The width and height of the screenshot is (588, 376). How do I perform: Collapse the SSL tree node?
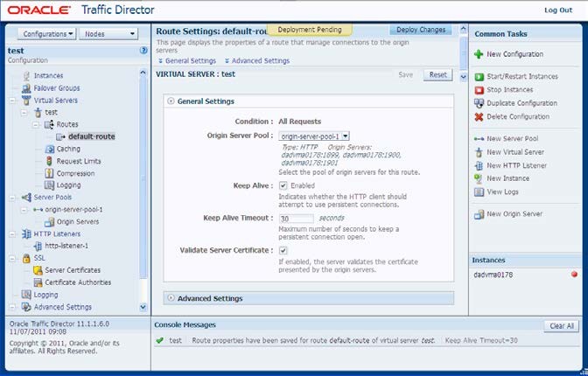click(x=13, y=258)
